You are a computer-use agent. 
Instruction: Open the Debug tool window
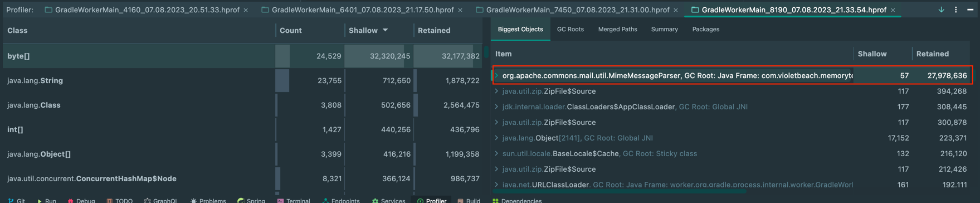(81, 200)
